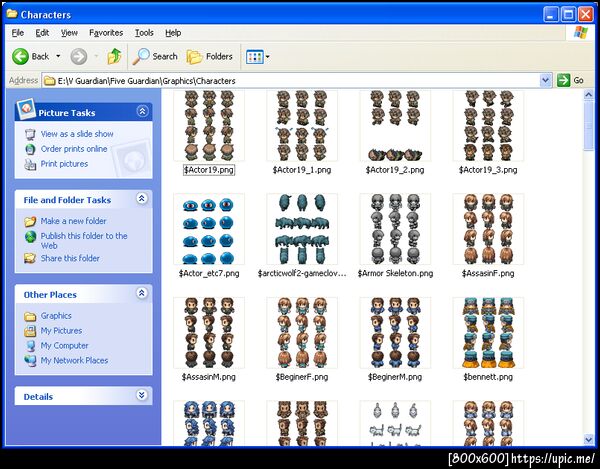Go up one folder level icon
600x469 pixels.
tap(114, 57)
